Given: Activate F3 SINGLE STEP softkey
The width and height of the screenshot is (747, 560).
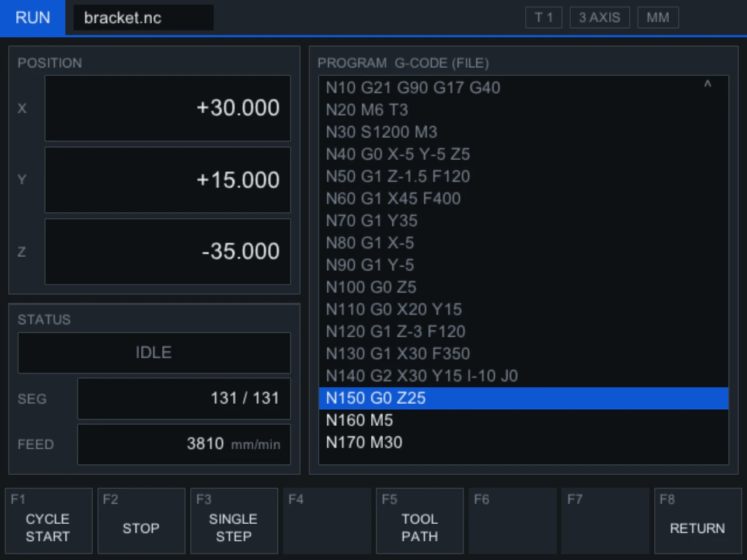Looking at the screenshot, I should point(234,521).
